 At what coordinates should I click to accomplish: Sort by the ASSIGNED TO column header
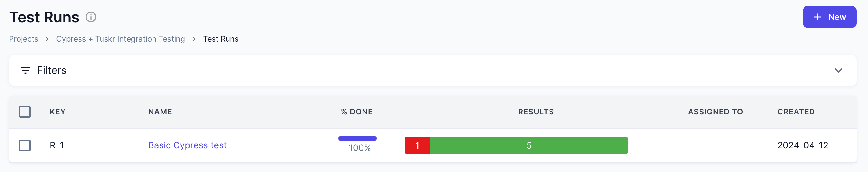point(715,112)
